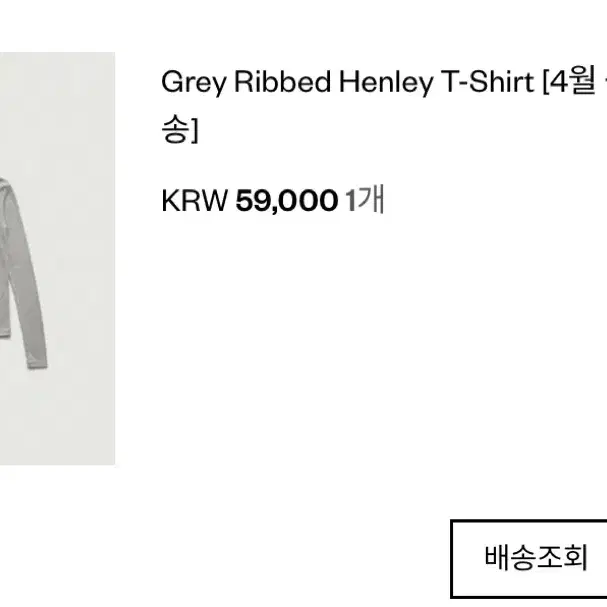The image size is (607, 607).
Task: Click the top area of the product photo
Action: click(x=57, y=97)
